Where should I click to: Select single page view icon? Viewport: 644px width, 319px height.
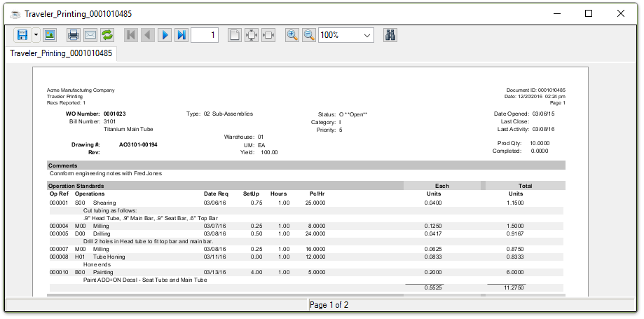235,34
